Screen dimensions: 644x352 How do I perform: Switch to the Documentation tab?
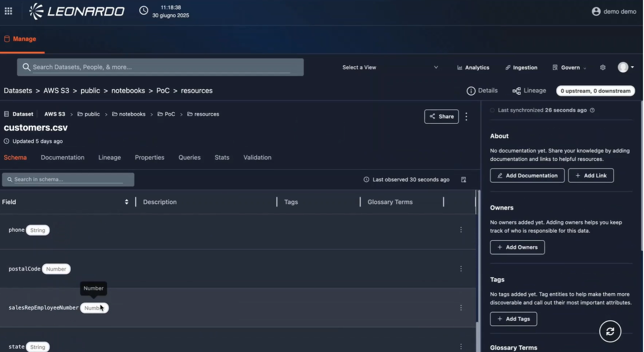pos(63,157)
